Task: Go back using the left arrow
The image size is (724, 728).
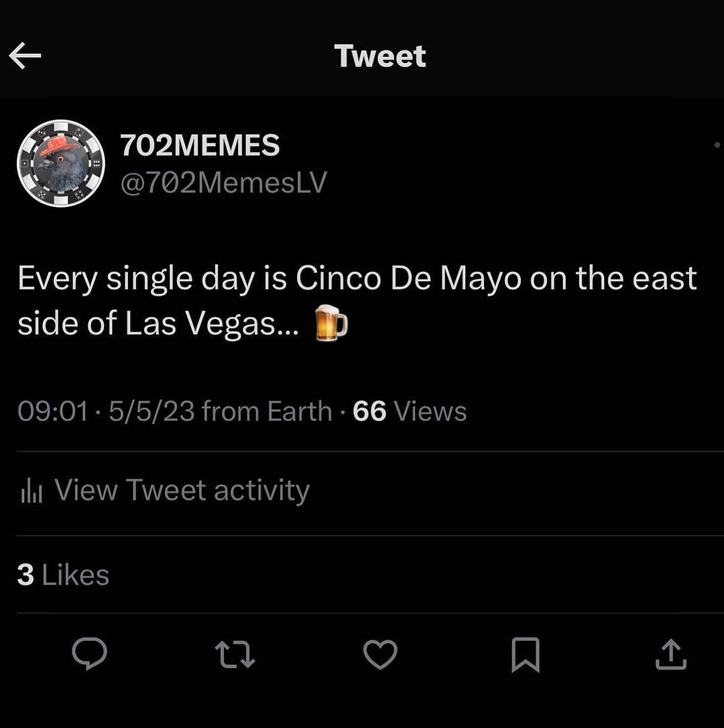Action: [x=25, y=57]
